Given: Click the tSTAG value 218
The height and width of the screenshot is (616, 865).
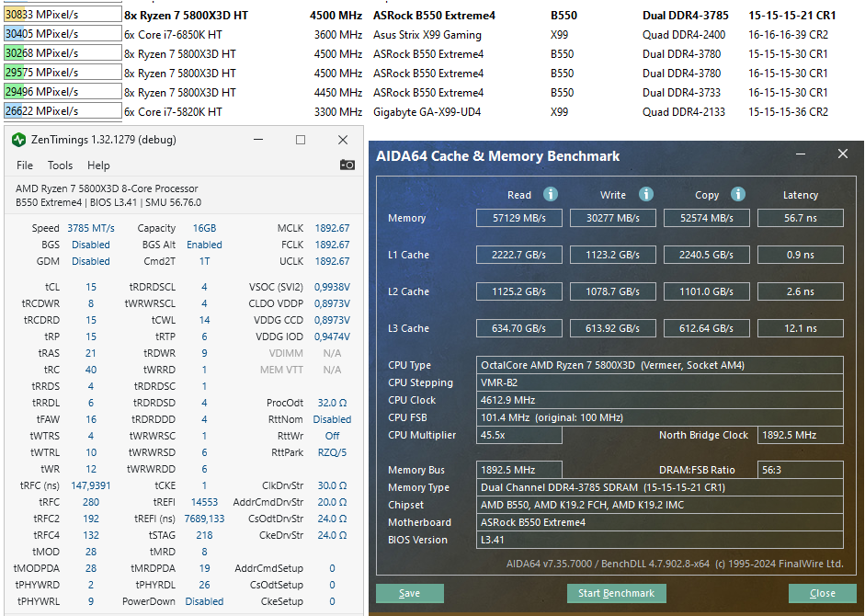Looking at the screenshot, I should coord(204,535).
